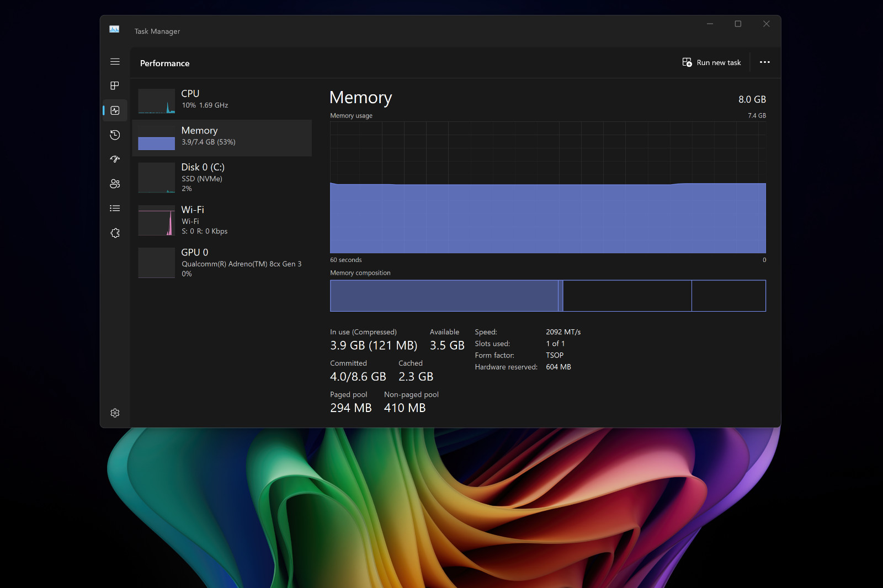Go to the Processes page icon
This screenshot has width=883, height=588.
115,85
